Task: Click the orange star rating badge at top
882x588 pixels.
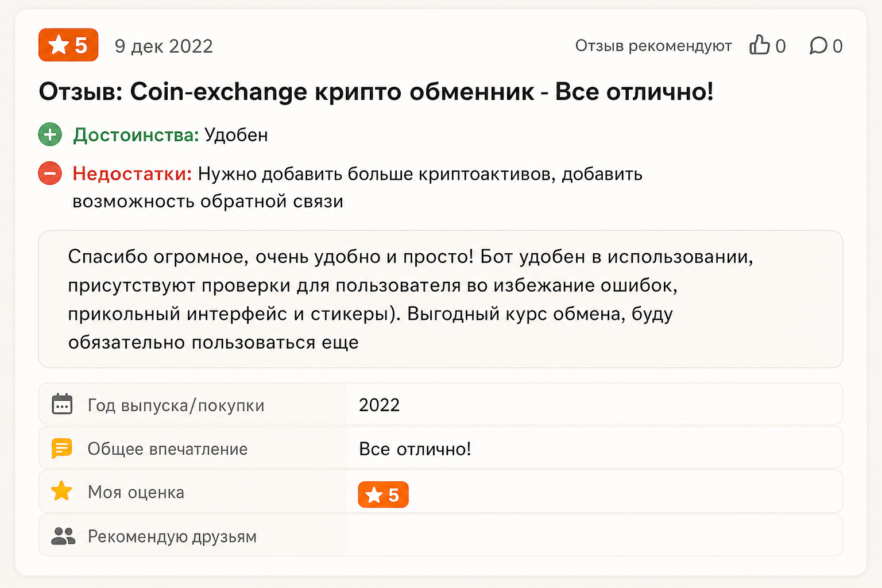Action: coord(68,45)
